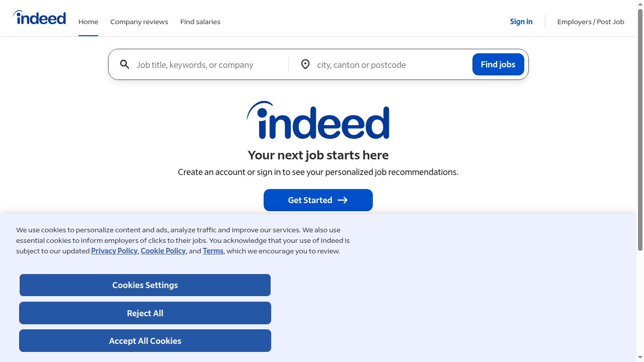Accept All Cookies
Screen dimensions: 644x362
click(x=145, y=340)
